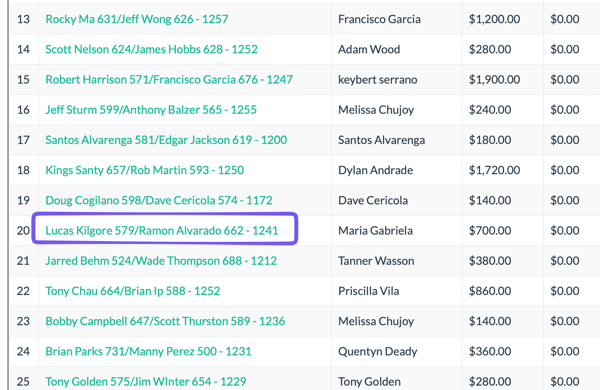
Task: Click the $1,720.00 amount for Dylan Andrade
Action: (494, 170)
